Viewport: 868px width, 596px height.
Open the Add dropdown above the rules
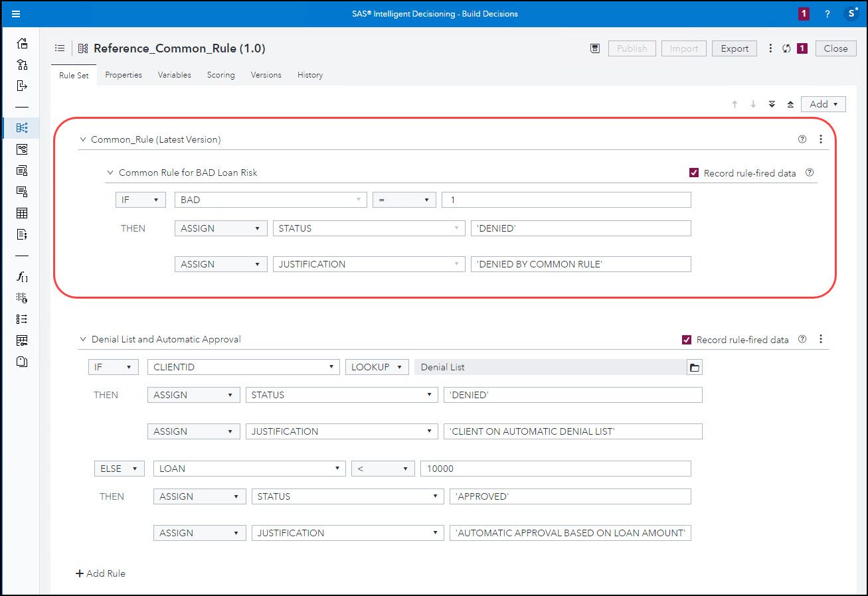coord(823,104)
